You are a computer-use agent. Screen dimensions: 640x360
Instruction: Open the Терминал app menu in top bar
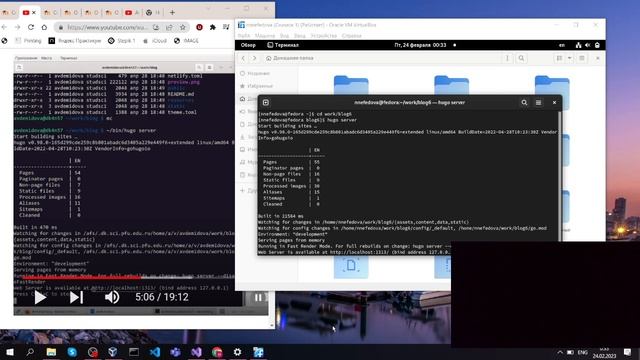point(283,45)
